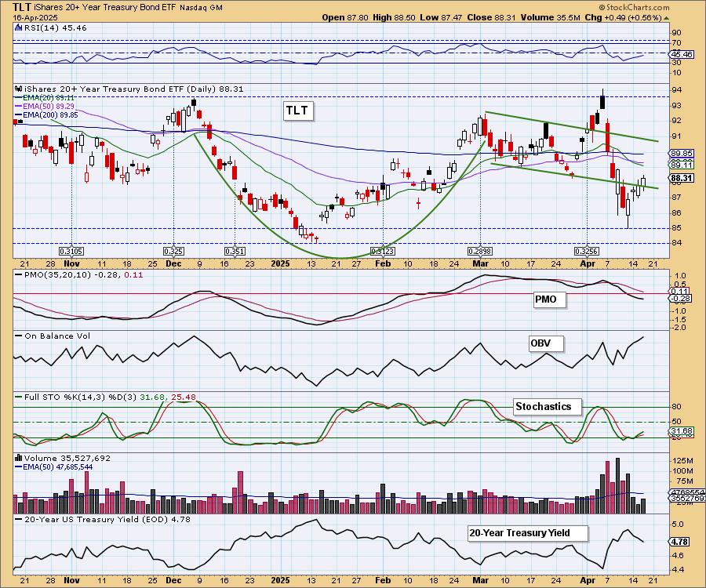The height and width of the screenshot is (588, 706).
Task: Click the 'Volume 35.5M' header value
Action: [550, 17]
